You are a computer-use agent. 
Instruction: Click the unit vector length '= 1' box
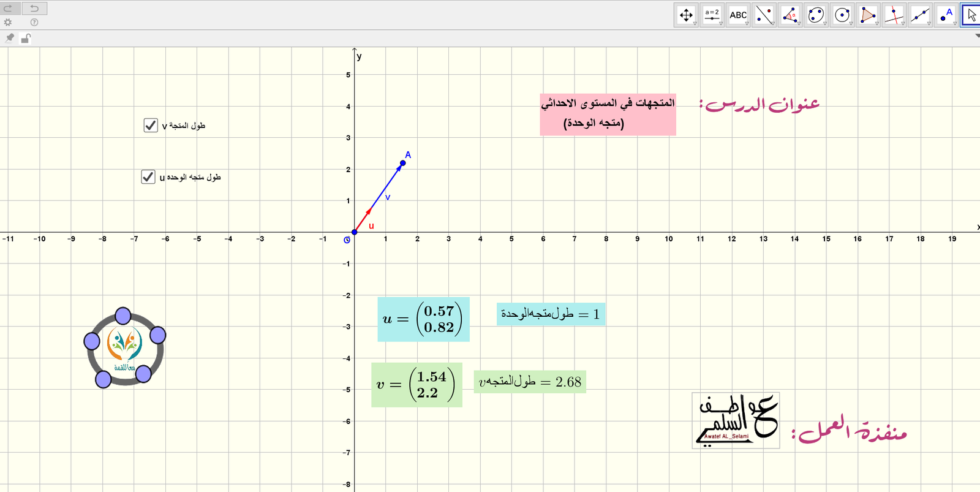551,314
